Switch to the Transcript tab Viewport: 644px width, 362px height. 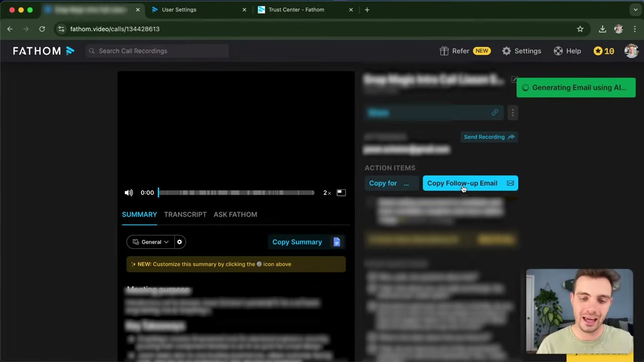click(185, 214)
